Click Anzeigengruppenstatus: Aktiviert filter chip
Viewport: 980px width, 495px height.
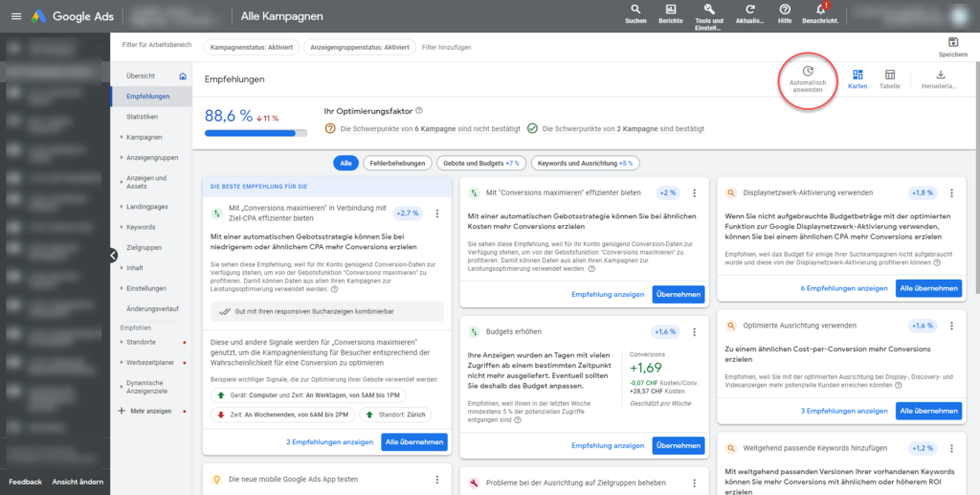pyautogui.click(x=360, y=47)
